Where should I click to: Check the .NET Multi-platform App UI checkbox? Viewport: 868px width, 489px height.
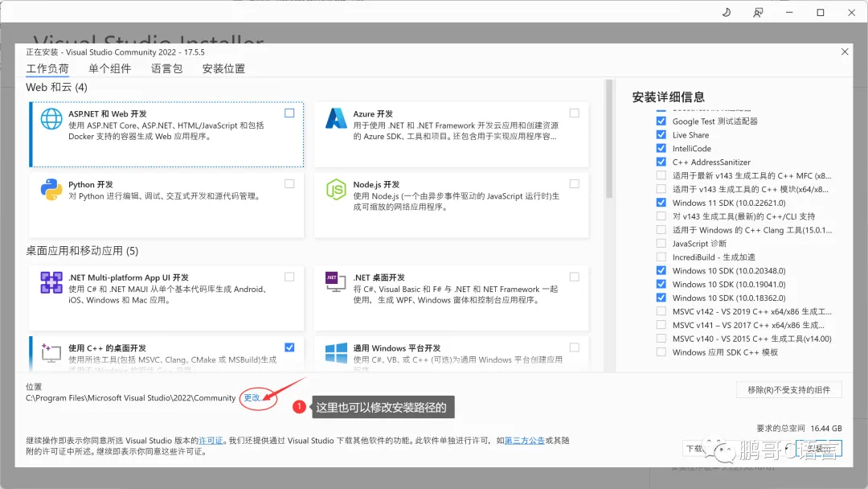[x=289, y=277]
